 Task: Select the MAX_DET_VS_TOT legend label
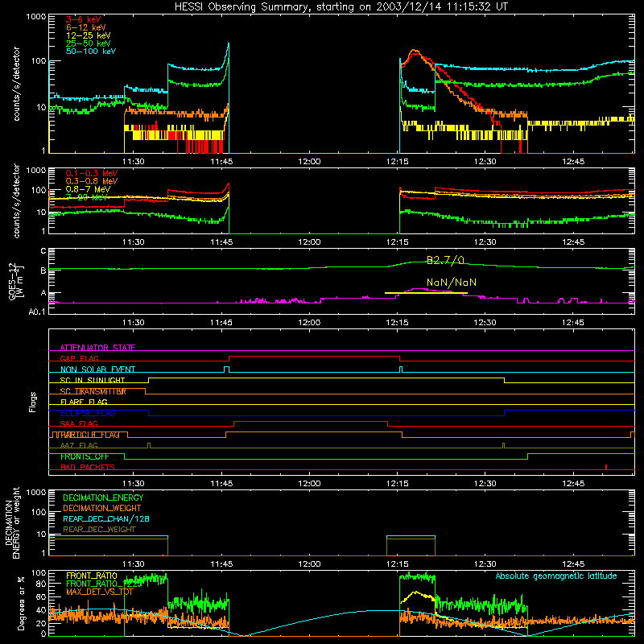99,592
